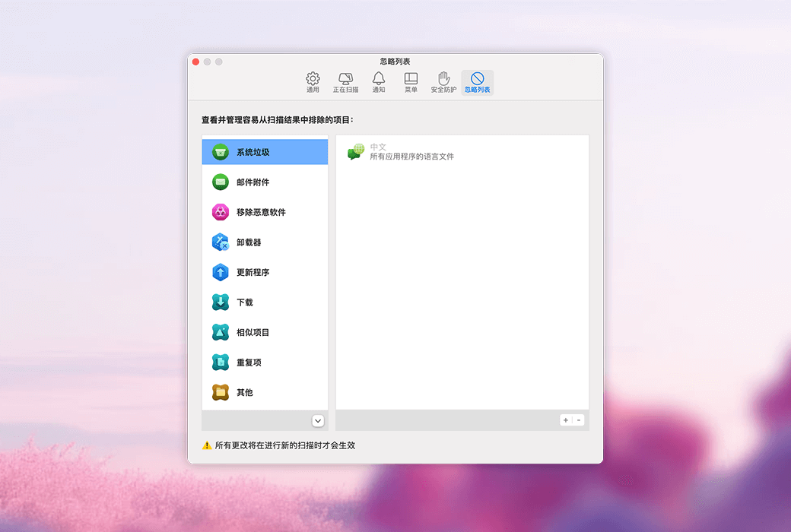Click the language globe icon beside 中文
The image size is (791, 532).
356,151
